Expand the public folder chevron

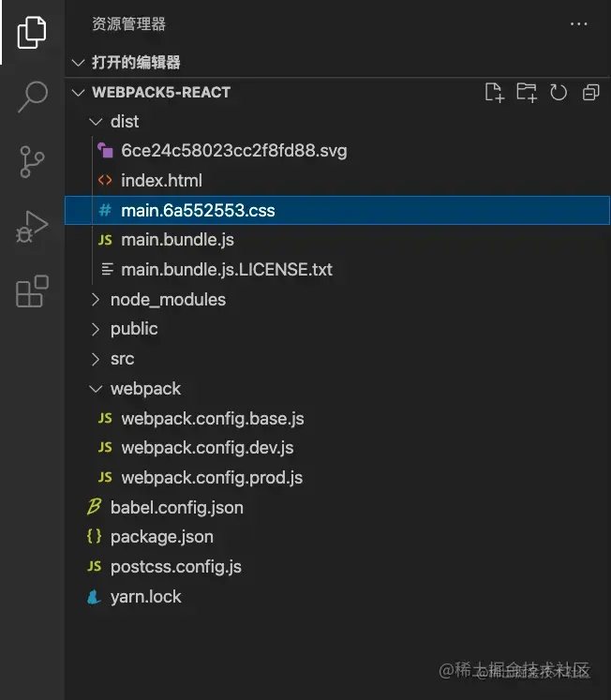[95, 329]
